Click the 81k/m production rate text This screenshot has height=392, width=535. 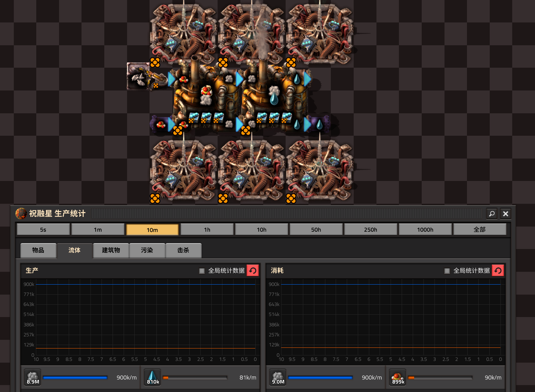(248, 377)
